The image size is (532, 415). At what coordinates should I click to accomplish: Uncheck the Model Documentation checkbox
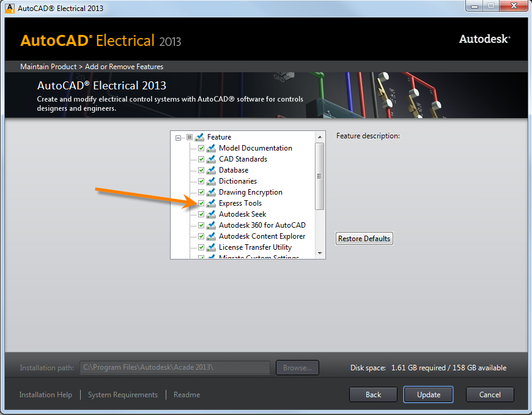pyautogui.click(x=201, y=148)
